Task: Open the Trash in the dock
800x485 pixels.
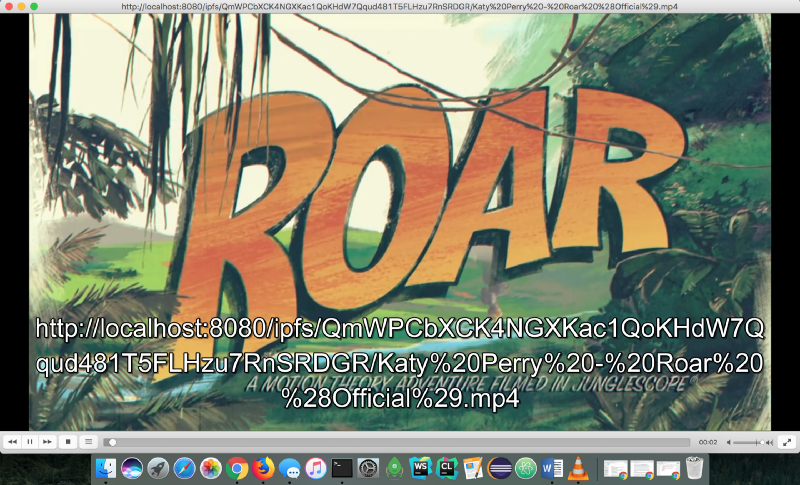Action: click(x=694, y=468)
